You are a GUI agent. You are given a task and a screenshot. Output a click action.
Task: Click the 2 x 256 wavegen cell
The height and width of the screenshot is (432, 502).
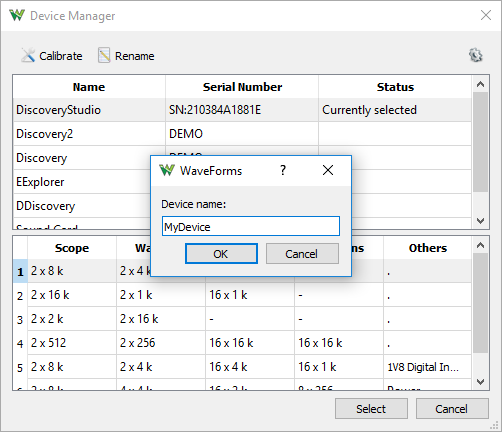point(161,343)
